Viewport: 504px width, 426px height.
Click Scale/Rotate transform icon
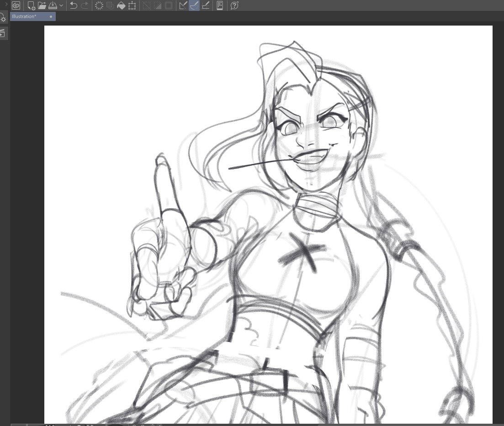[132, 5]
